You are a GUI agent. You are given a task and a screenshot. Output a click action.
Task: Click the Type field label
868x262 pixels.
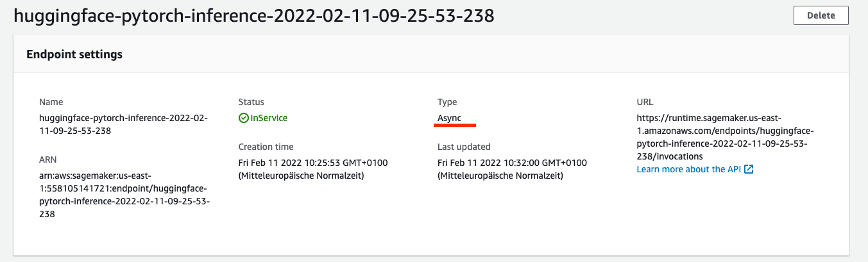pos(447,102)
